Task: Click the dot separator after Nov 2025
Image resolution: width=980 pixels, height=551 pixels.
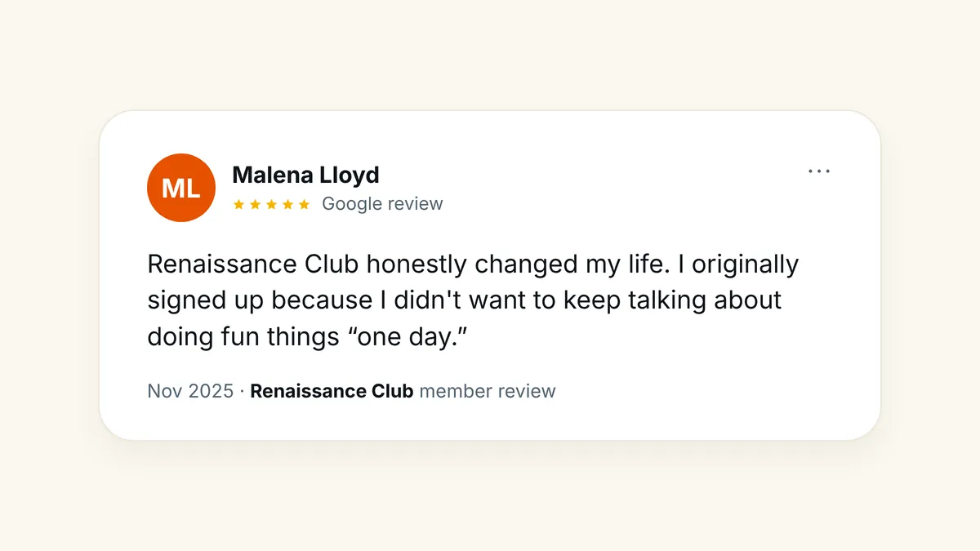Action: click(x=242, y=392)
